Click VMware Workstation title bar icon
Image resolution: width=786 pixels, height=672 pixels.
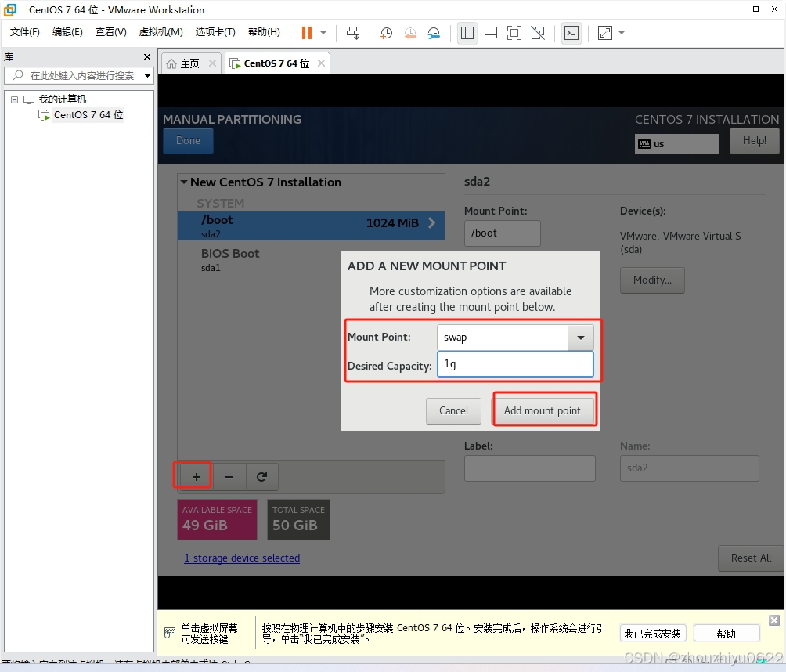point(10,9)
